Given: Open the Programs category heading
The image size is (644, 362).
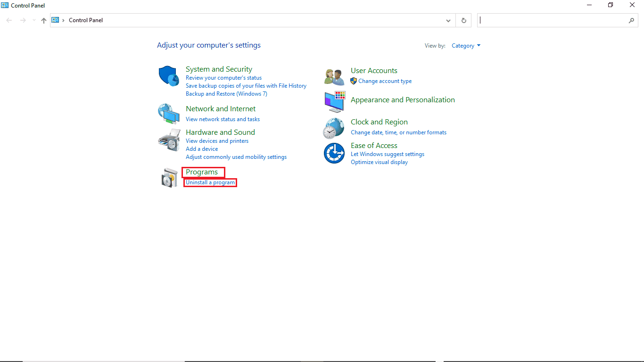Looking at the screenshot, I should pyautogui.click(x=202, y=172).
